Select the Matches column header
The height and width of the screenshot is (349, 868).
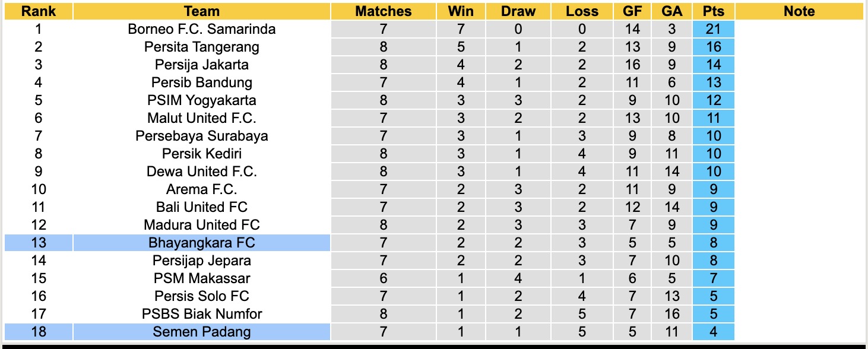point(383,11)
